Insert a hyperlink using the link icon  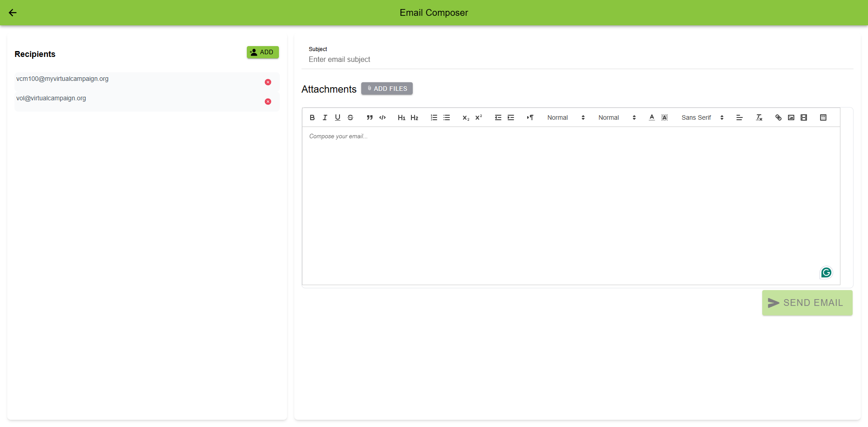[x=778, y=117]
